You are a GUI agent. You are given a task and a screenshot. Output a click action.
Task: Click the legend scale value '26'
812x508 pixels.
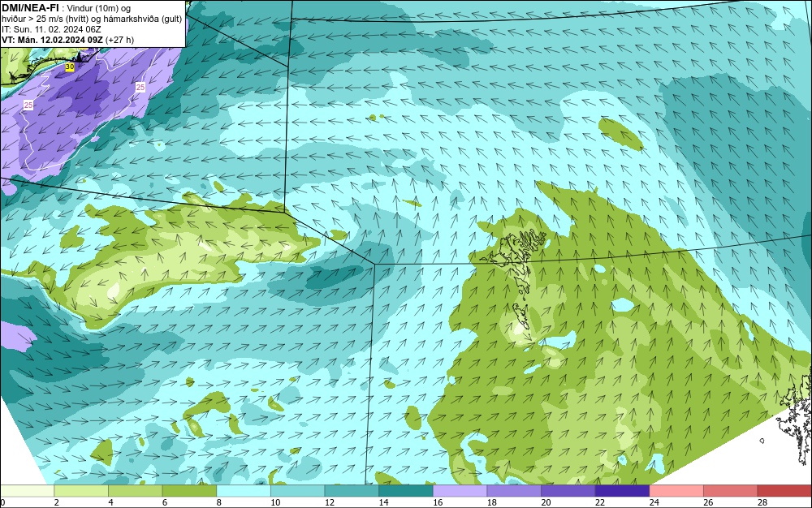(x=708, y=502)
